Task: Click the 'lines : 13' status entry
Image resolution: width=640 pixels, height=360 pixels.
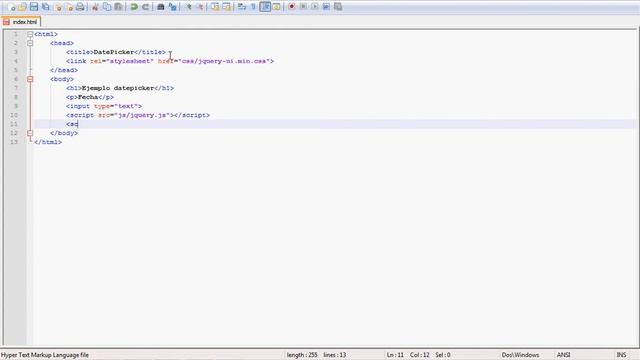Action: (x=335, y=355)
